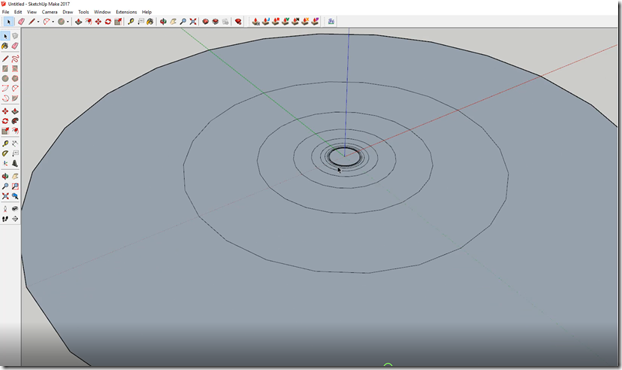Click the Tape Measure in left tool set
Screen dimensions: 622x370
pos(5,144)
